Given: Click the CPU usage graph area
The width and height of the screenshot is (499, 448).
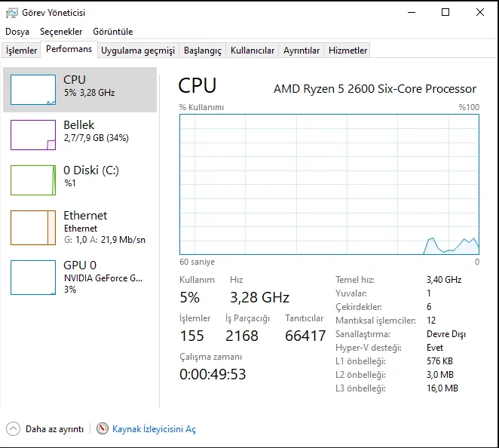Looking at the screenshot, I should point(329,184).
